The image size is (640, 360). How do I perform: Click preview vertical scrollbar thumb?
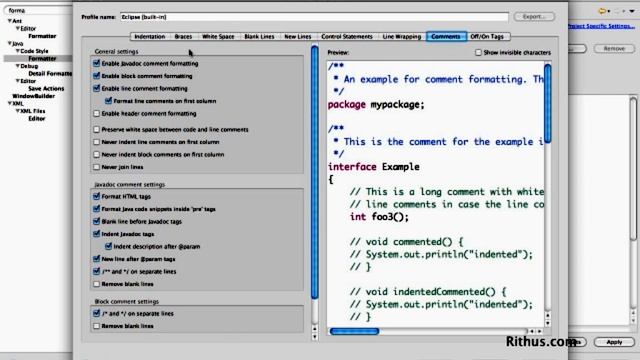click(548, 104)
